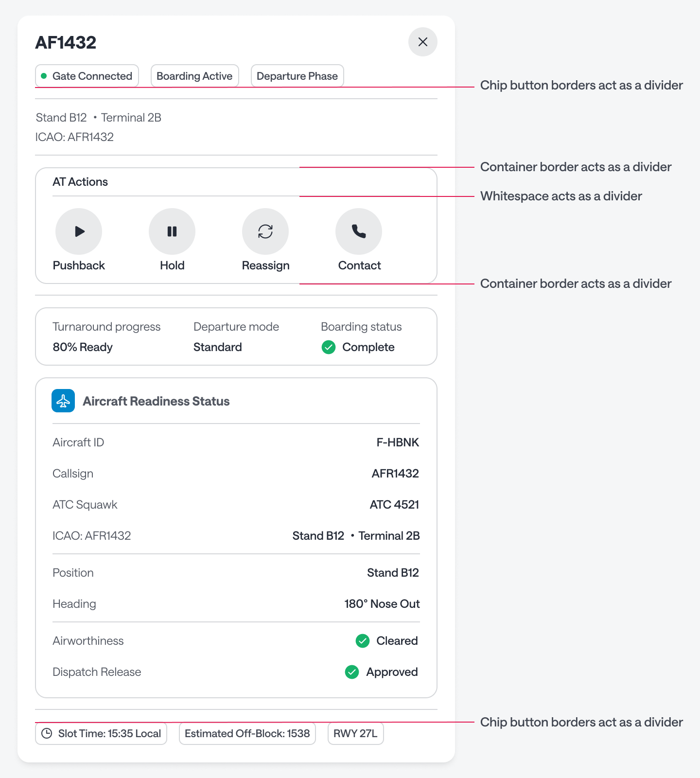This screenshot has height=778, width=700.
Task: Click the Hold pause icon
Action: point(172,231)
